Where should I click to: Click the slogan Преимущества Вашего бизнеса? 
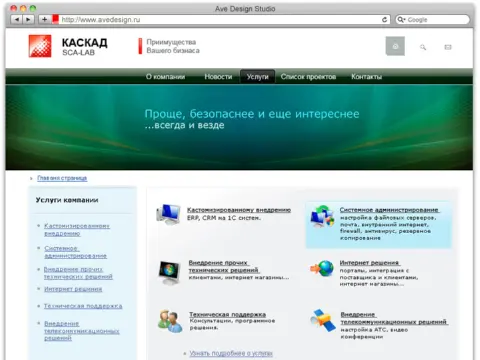click(x=173, y=46)
